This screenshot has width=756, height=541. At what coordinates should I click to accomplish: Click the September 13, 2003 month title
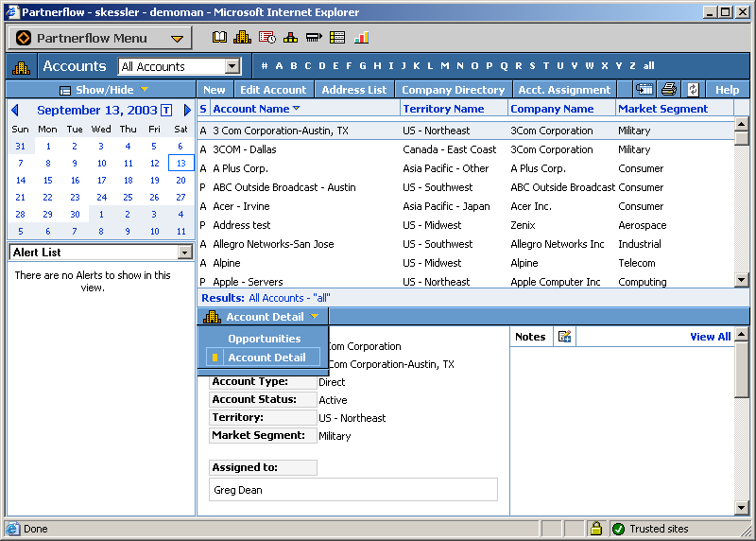[97, 110]
